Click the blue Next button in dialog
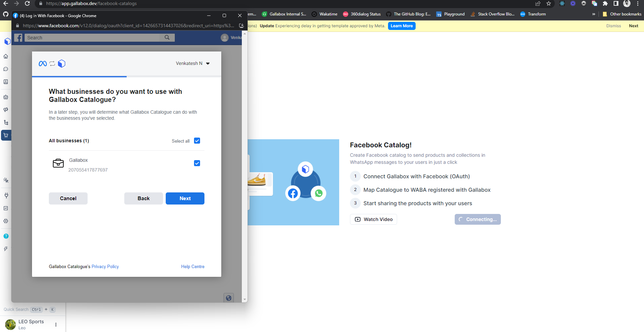The height and width of the screenshot is (332, 644). 185,198
